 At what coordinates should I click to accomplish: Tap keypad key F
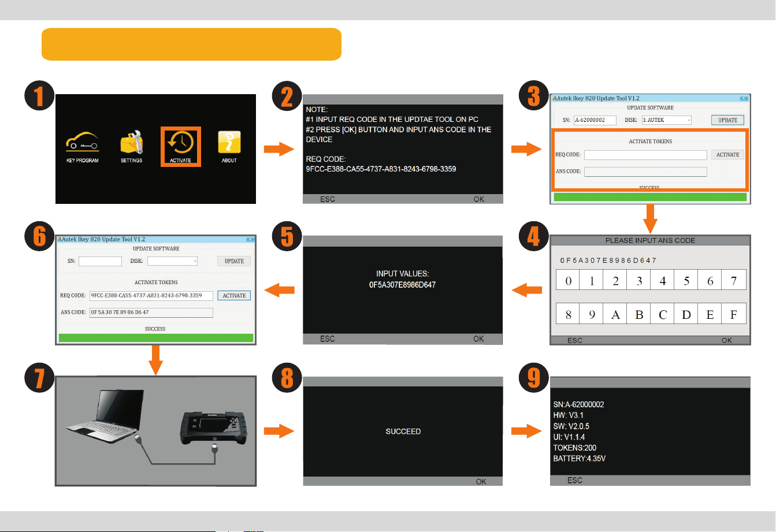click(734, 314)
